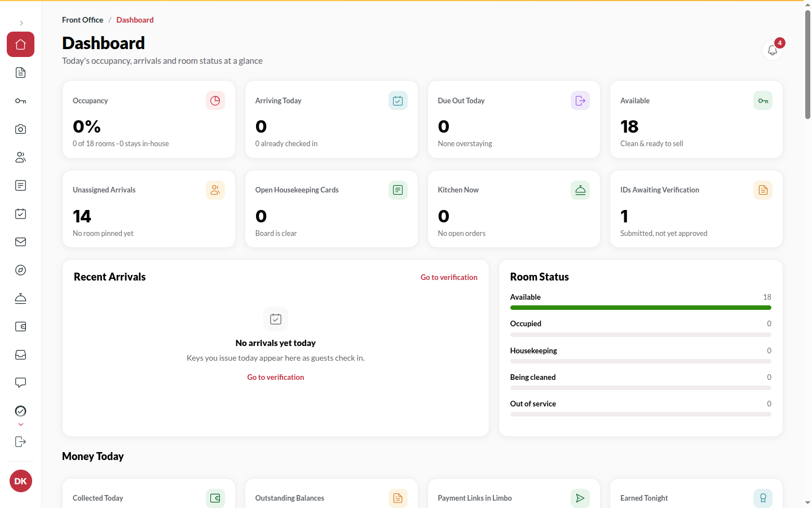The image size is (812, 508).
Task: Click the 'Room Status' heading
Action: (540, 277)
